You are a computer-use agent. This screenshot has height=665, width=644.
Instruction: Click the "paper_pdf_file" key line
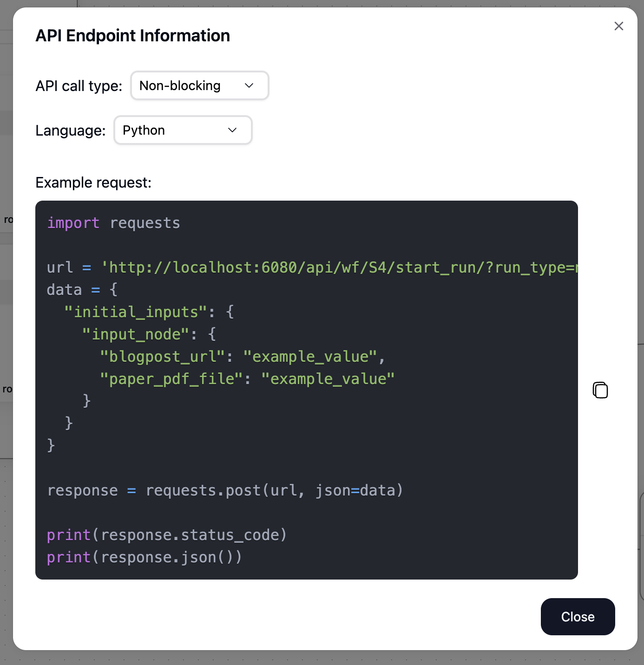coord(247,379)
